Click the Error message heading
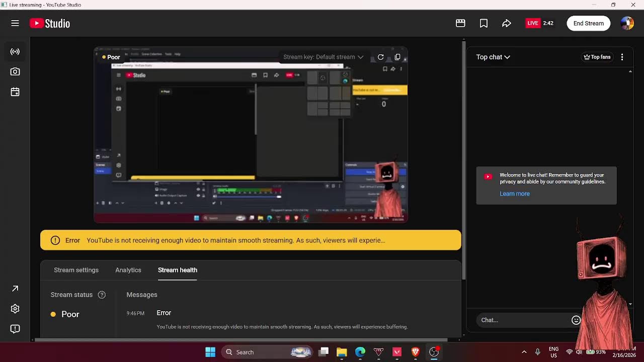644x362 pixels. click(x=164, y=313)
